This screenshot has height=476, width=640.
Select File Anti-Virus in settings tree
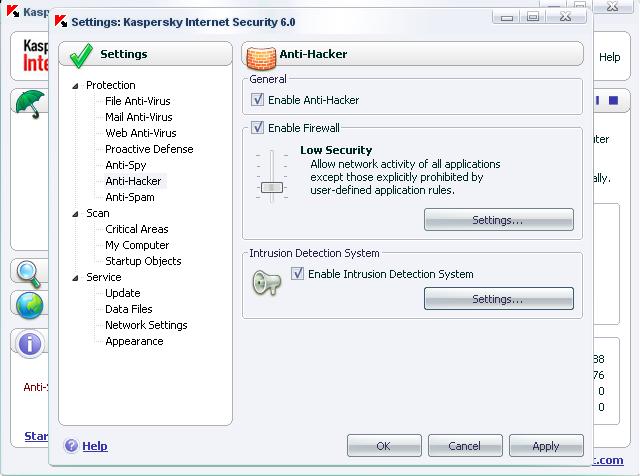[140, 101]
